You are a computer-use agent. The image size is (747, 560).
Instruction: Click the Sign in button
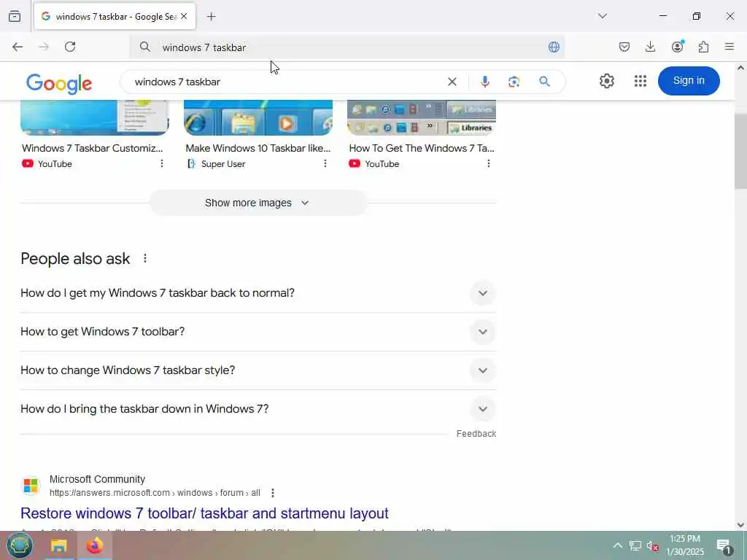tap(689, 80)
